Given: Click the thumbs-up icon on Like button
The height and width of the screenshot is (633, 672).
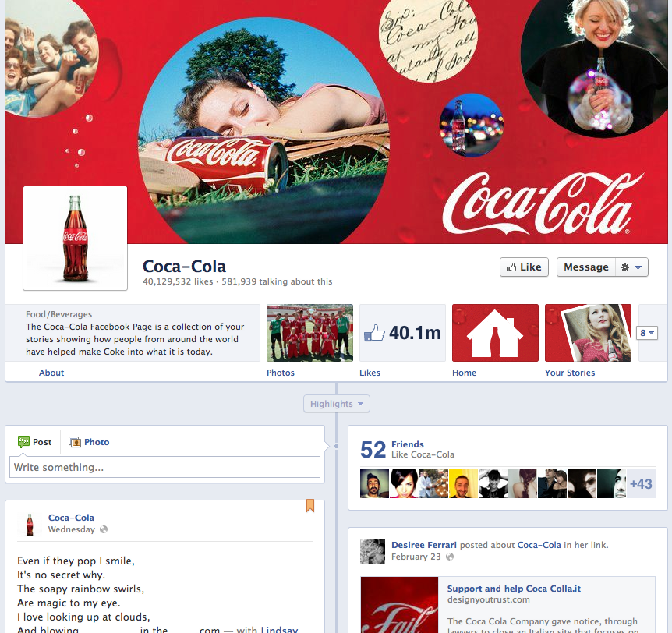Looking at the screenshot, I should pyautogui.click(x=511, y=267).
